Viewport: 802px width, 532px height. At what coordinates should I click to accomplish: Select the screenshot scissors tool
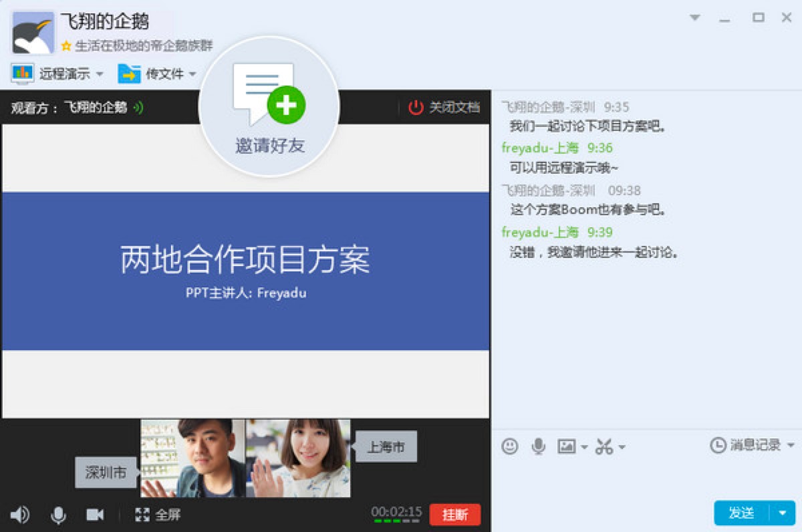(604, 446)
